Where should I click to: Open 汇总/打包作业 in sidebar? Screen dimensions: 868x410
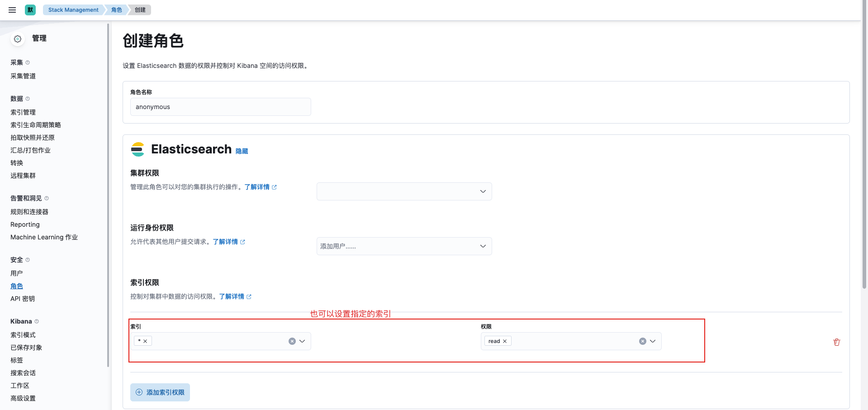click(30, 150)
